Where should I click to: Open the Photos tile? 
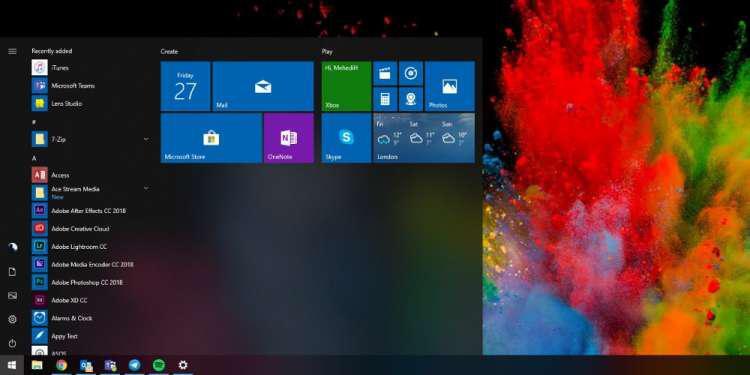click(x=450, y=86)
